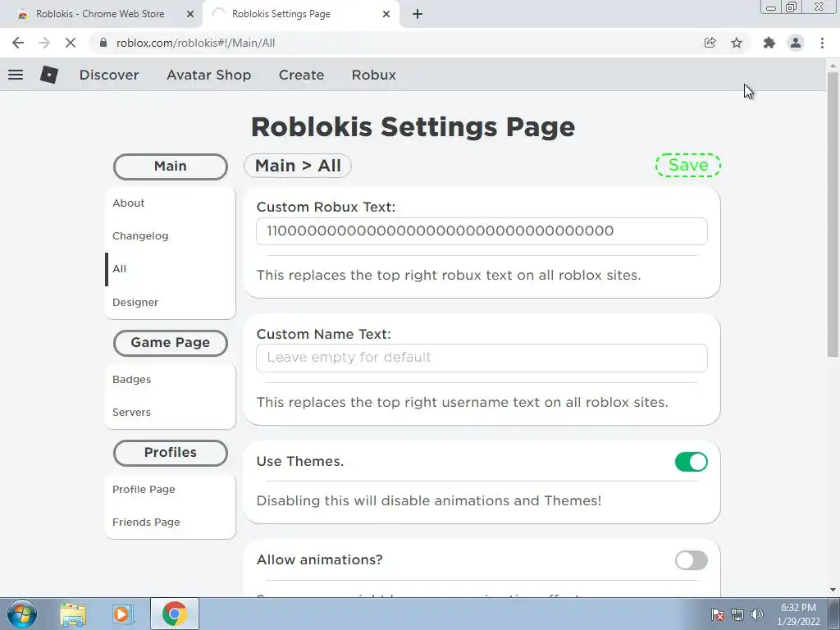Open the Chrome extensions puzzle icon

coord(769,43)
